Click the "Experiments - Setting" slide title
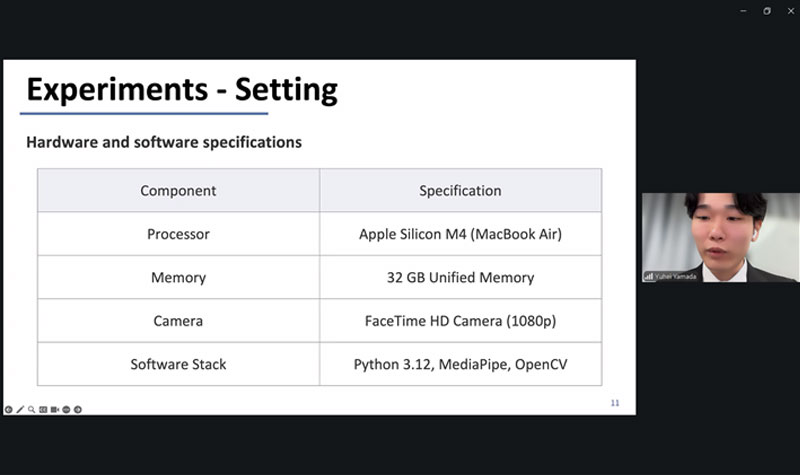 coord(182,90)
